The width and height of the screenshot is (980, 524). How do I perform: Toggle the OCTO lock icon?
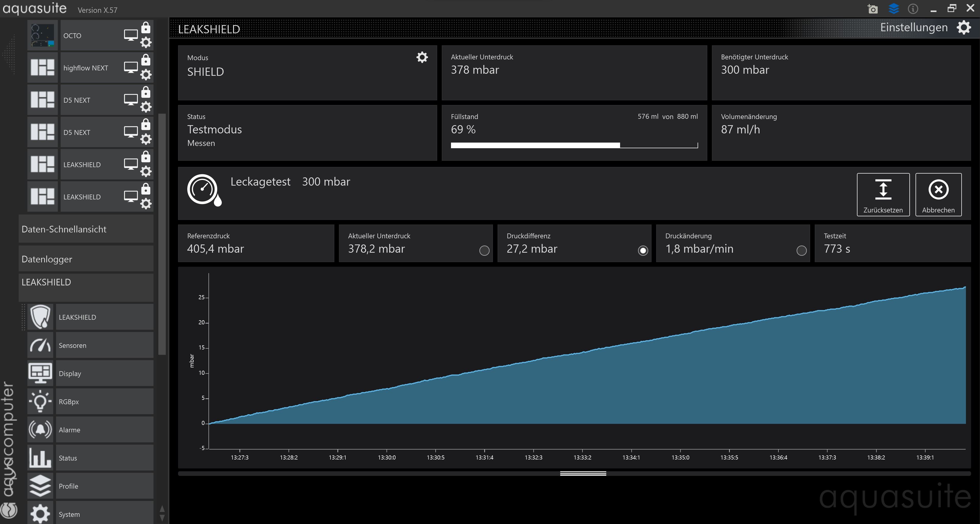point(146,27)
